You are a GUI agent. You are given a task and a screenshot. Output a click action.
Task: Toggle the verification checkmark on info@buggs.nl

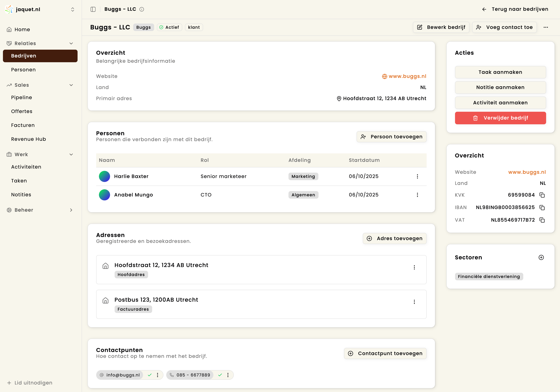(x=150, y=375)
